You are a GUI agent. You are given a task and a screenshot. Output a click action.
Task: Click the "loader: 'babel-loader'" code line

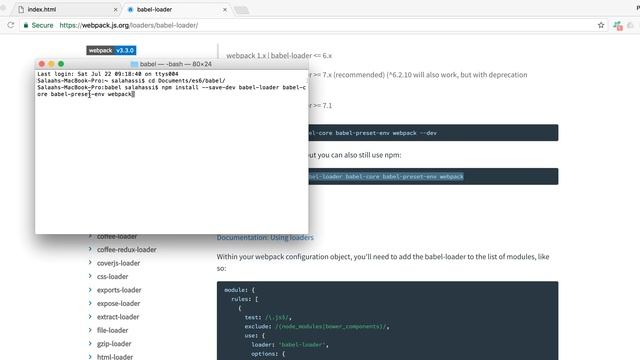coord(289,345)
